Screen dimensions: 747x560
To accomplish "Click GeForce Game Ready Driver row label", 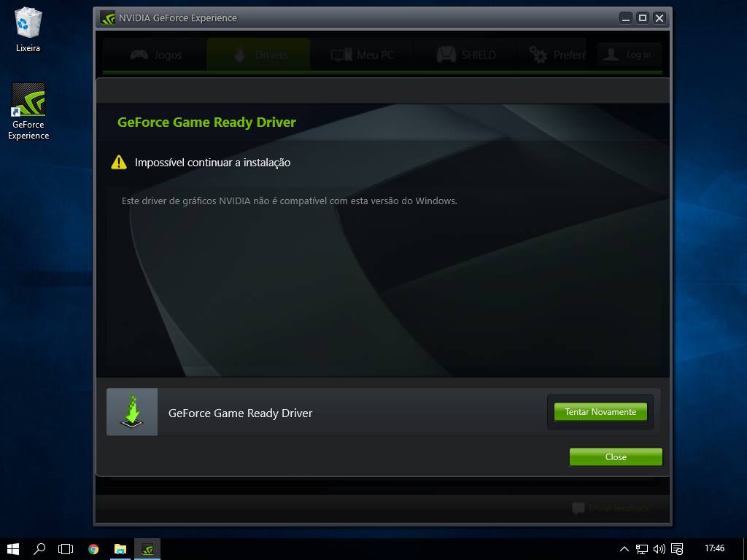I will (x=240, y=413).
